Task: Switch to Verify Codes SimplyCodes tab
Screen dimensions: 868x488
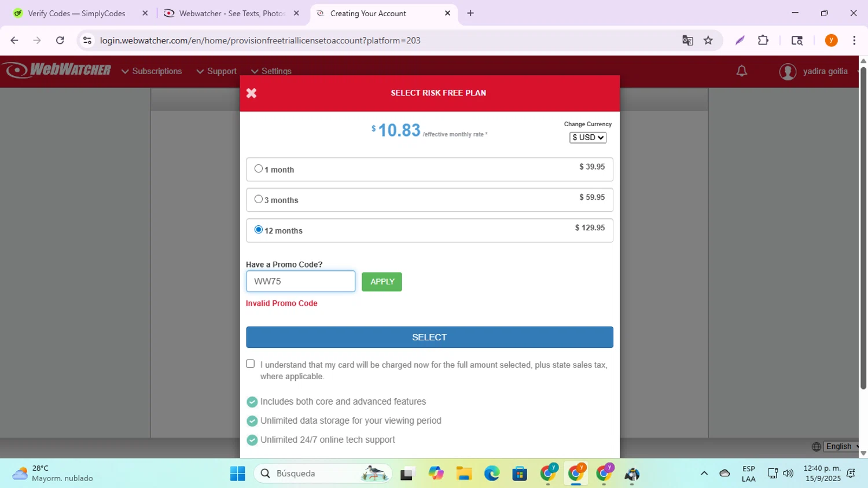Action: coord(76,13)
